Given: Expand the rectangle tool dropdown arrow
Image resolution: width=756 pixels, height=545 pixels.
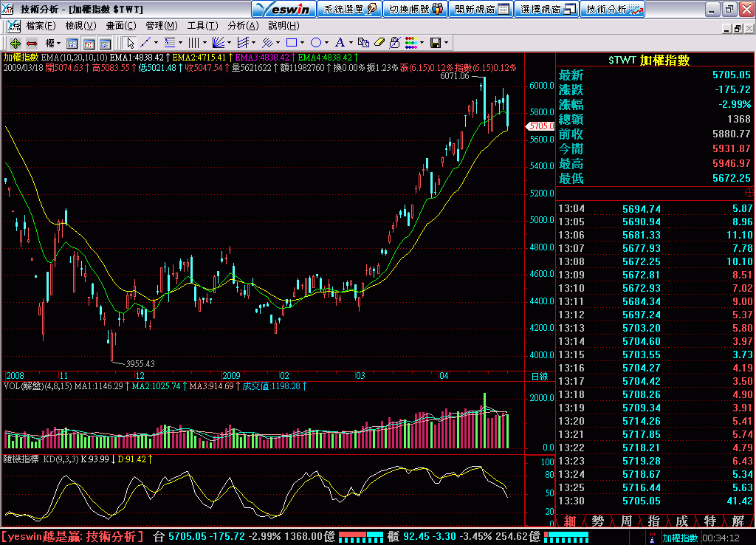Looking at the screenshot, I should coord(302,43).
